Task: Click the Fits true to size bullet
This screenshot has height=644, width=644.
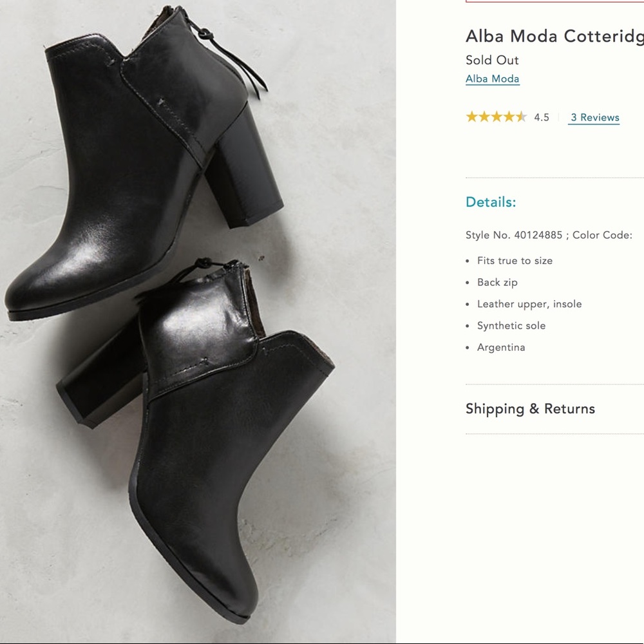Action: click(x=515, y=261)
